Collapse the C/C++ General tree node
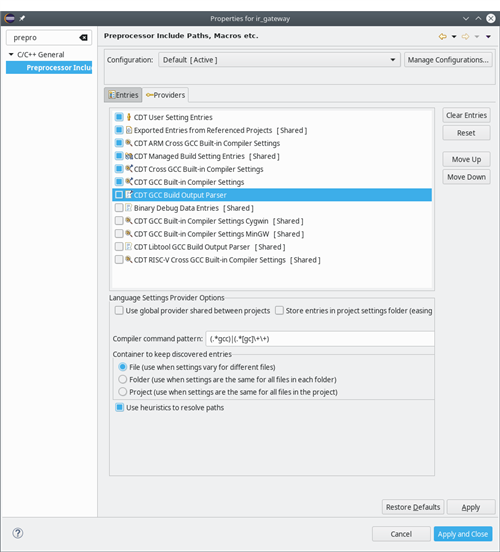Image resolution: width=500 pixels, height=552 pixels. tap(11, 55)
